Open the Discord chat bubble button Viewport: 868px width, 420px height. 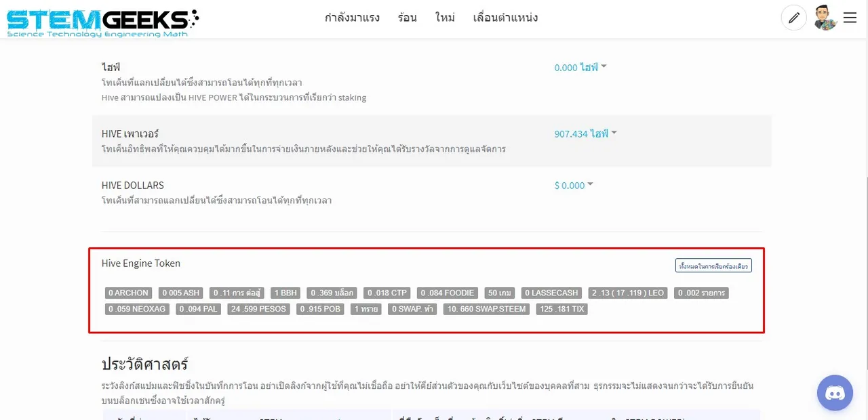pos(835,393)
